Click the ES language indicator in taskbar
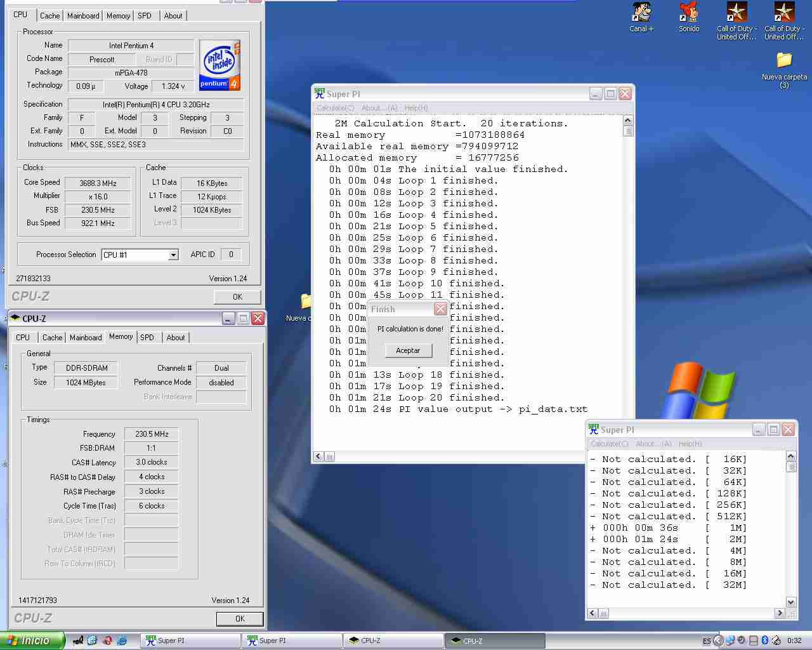Screen dimensions: 812x650 tap(707, 641)
